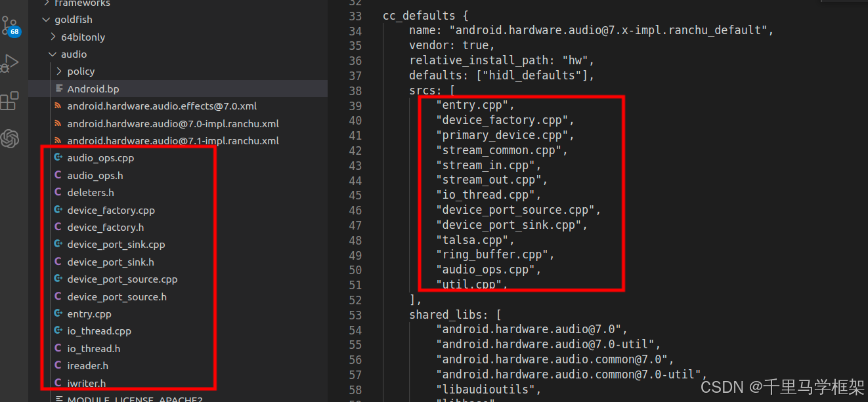Click "ring_buffer.cpp" in the editor
The height and width of the screenshot is (402, 868).
point(495,254)
